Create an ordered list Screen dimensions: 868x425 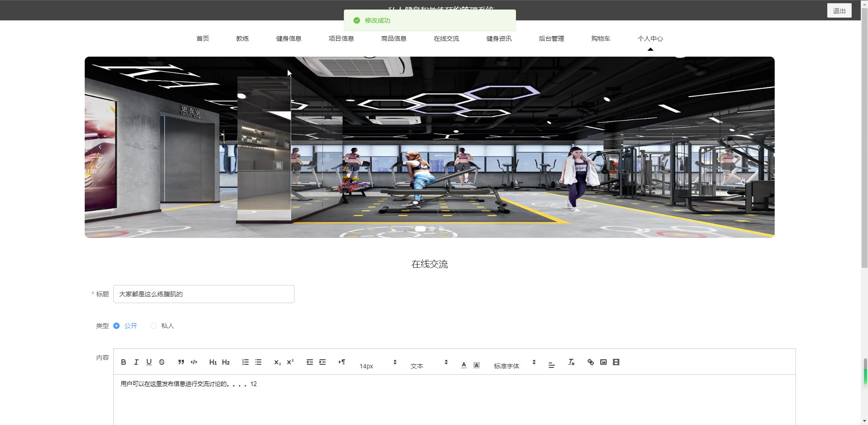coord(245,362)
